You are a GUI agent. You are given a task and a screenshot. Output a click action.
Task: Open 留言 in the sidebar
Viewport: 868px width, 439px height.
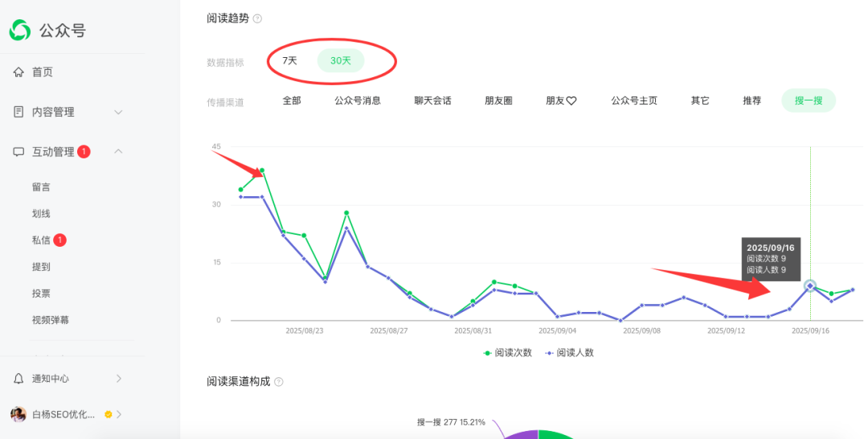click(42, 187)
